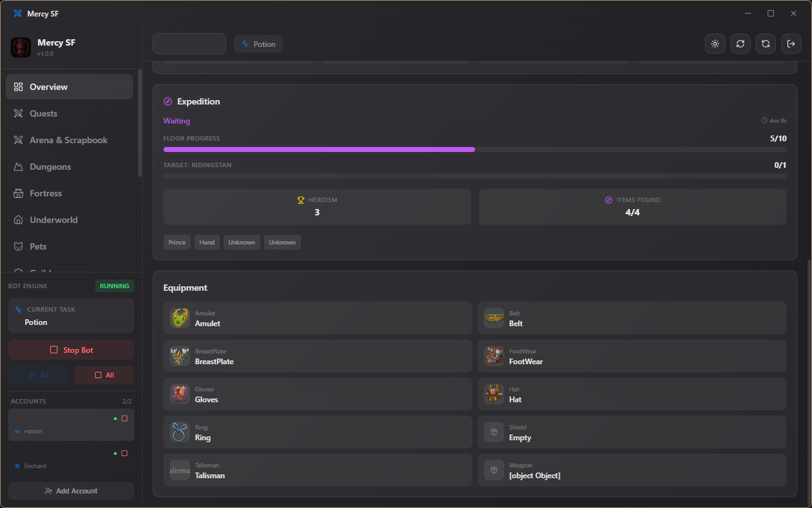Select the Ring equipment icon
The width and height of the screenshot is (812, 508).
(x=180, y=432)
